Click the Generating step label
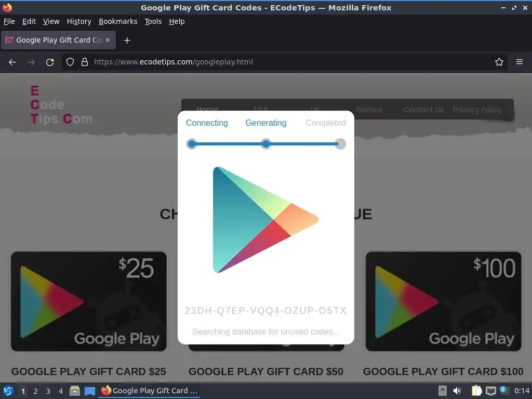Viewport: 532px width, 399px height. coord(266,123)
